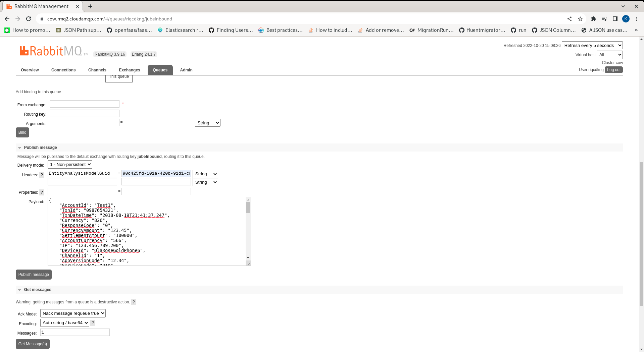Image resolution: width=644 pixels, height=352 pixels.
Task: Toggle the browser side panel icon
Action: point(615,19)
